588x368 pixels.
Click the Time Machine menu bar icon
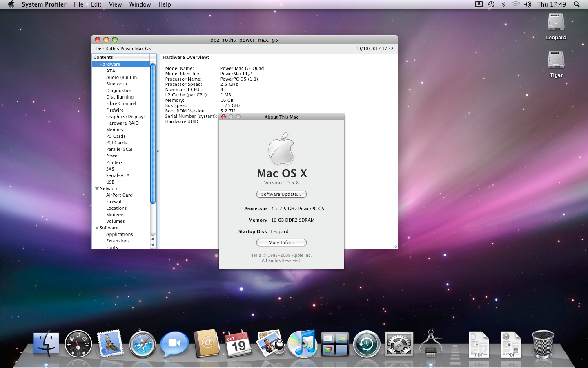tap(491, 4)
